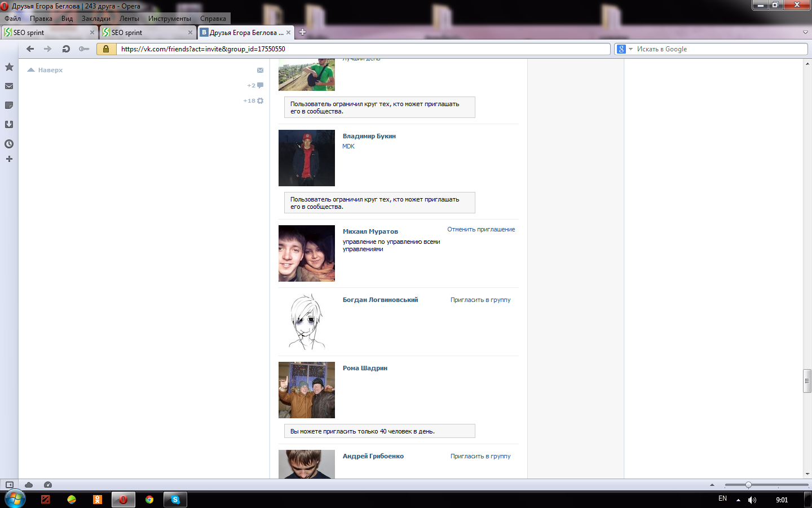Click the page zoom slider handle
Viewport: 812px width, 508px height.
(748, 485)
